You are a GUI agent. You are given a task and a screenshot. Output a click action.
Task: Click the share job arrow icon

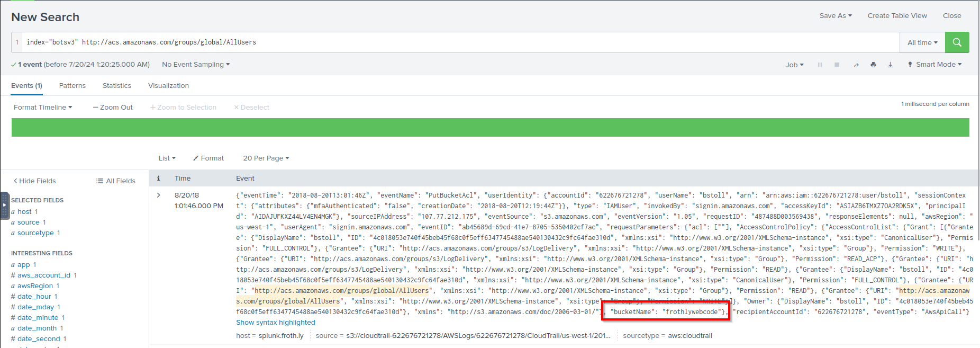pos(856,65)
